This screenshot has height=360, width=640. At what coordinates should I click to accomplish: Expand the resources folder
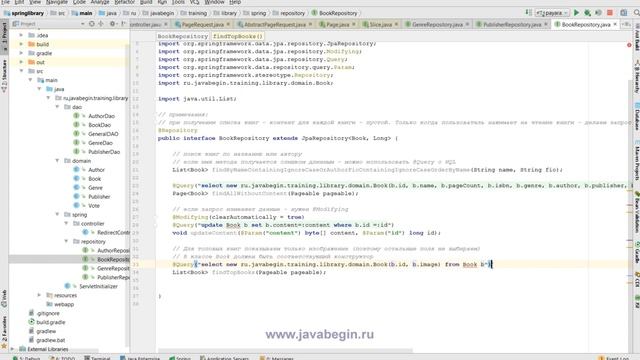(x=39, y=295)
